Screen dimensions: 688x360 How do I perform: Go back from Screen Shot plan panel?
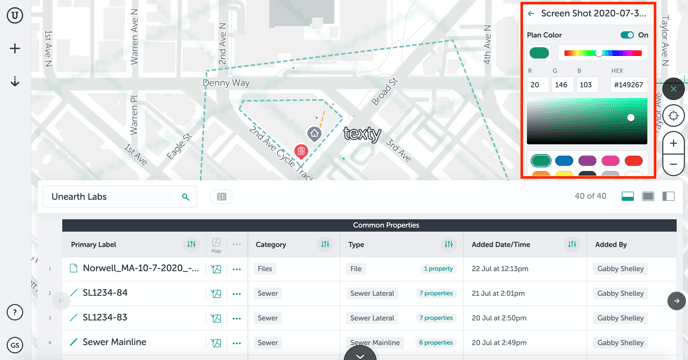(531, 14)
